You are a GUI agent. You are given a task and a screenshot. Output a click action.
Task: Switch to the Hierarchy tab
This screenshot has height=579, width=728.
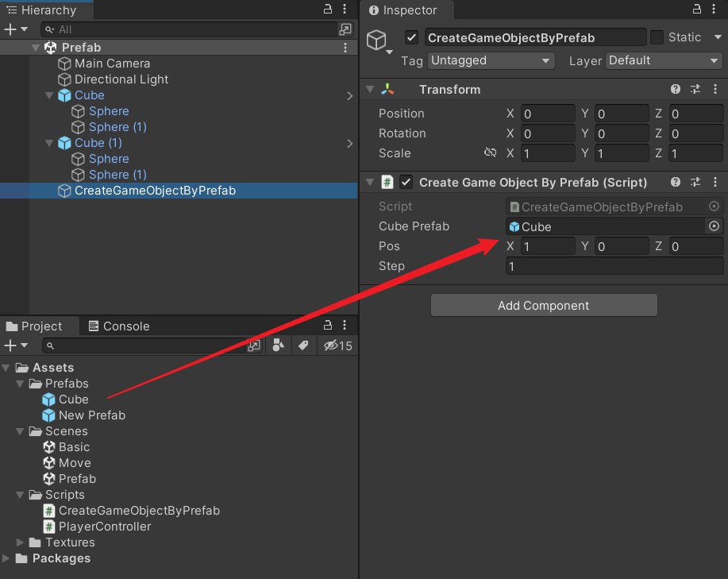(x=46, y=10)
